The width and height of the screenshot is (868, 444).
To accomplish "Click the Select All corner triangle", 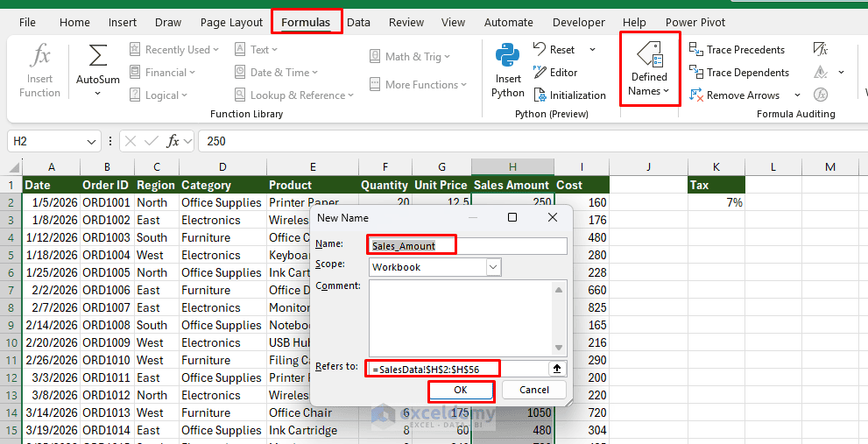I will click(15, 167).
